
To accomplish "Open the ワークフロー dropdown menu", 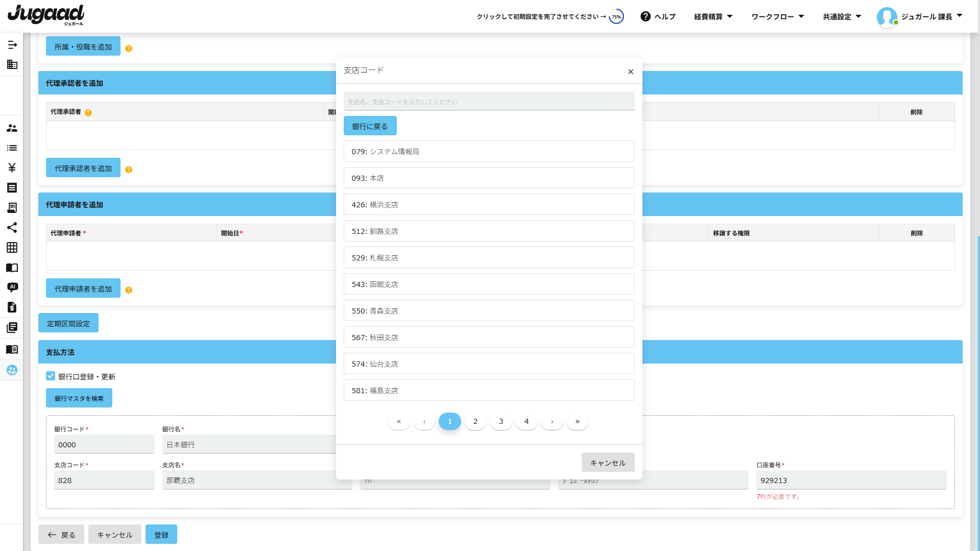I will click(777, 17).
